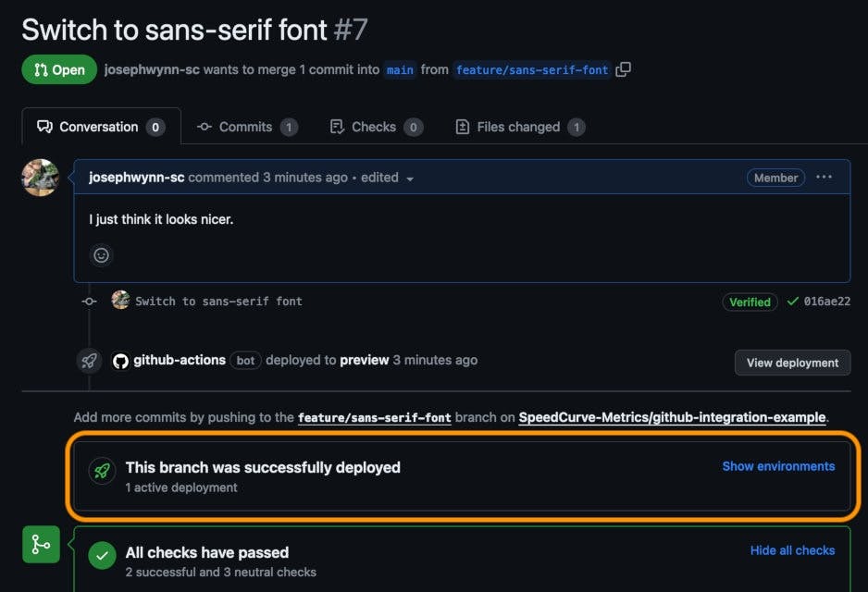
Task: Switch to the Commits tab
Action: point(246,127)
